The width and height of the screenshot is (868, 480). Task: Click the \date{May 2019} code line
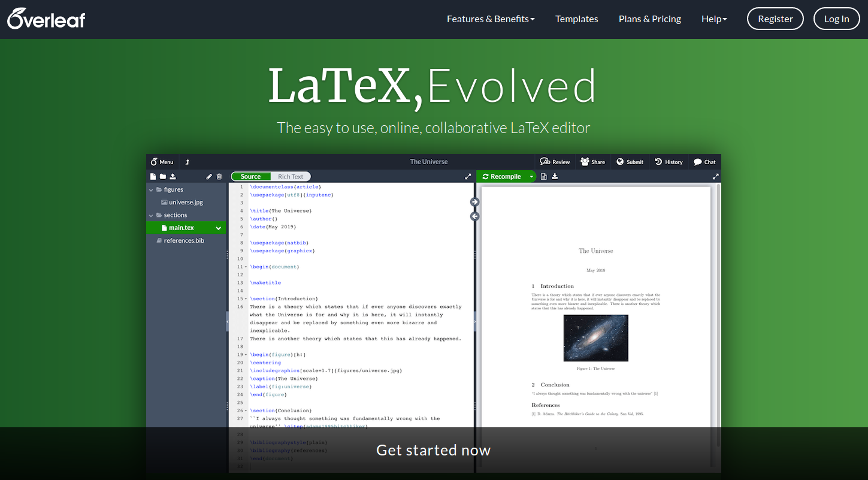click(273, 227)
